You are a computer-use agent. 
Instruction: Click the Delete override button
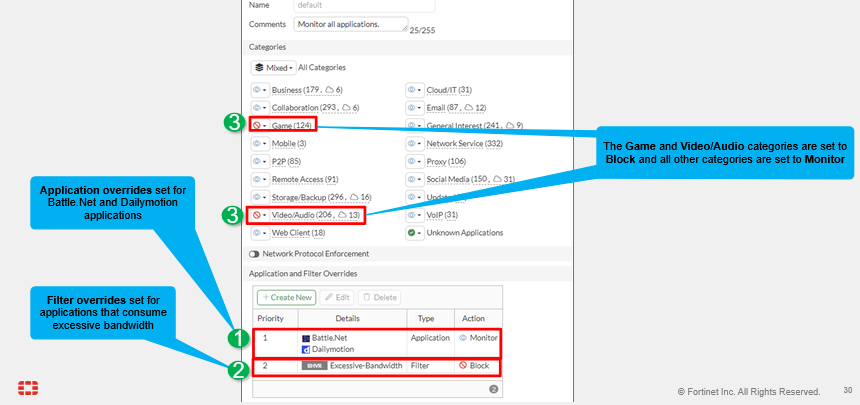[x=380, y=297]
